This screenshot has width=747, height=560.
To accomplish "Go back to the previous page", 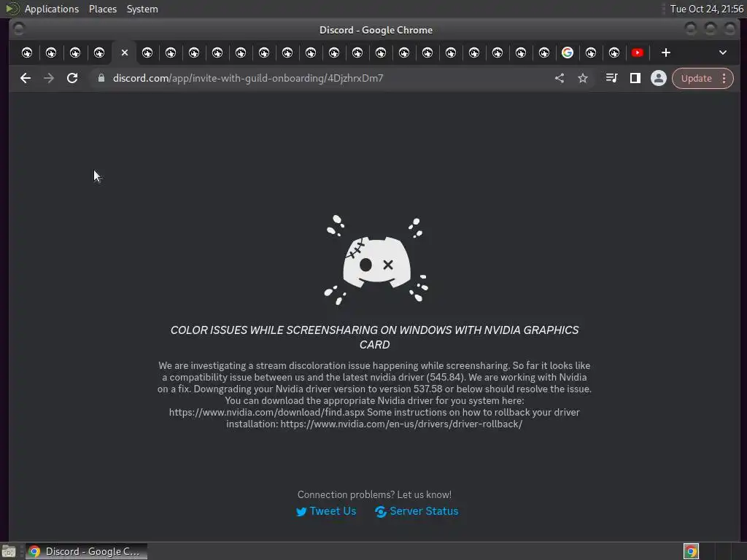I will [26, 78].
